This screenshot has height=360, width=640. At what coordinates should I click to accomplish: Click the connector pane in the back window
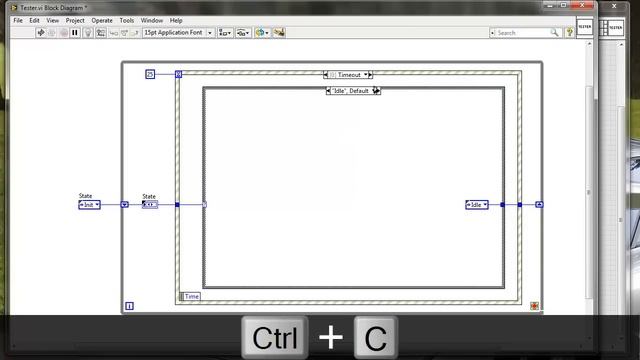[604, 28]
